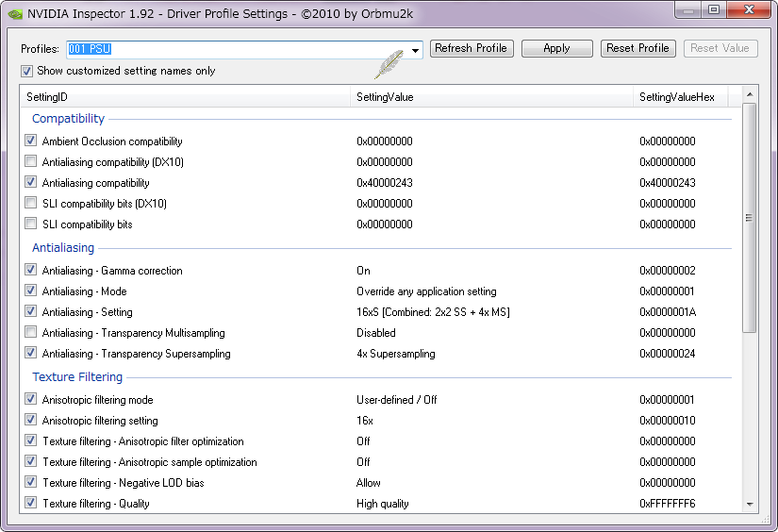Select hex value 0x00000024
This screenshot has height=532, width=778.
(668, 354)
